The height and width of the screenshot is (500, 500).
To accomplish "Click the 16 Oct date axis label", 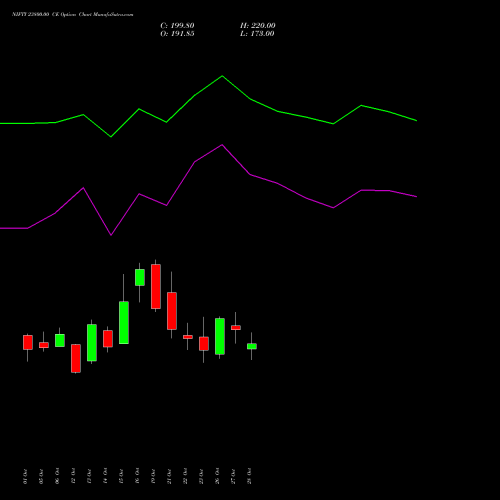I will click(x=137, y=477).
